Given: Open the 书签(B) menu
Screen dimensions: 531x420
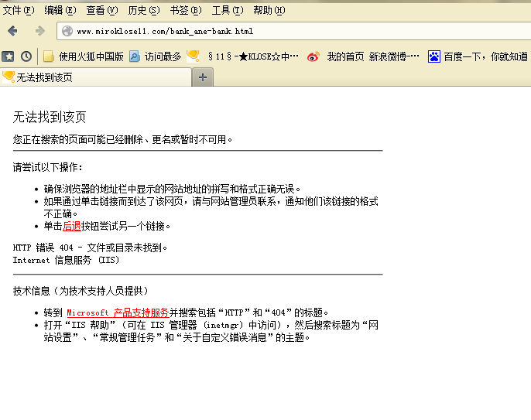Looking at the screenshot, I should tap(186, 11).
